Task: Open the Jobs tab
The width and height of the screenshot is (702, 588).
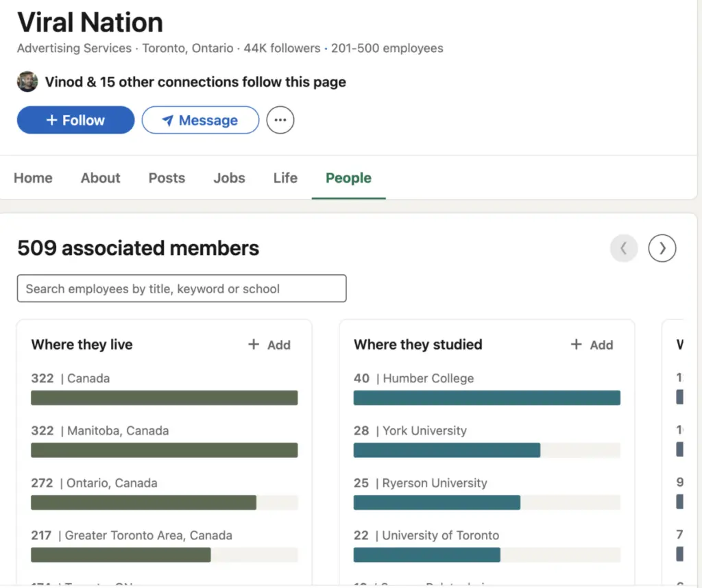Action: [229, 177]
